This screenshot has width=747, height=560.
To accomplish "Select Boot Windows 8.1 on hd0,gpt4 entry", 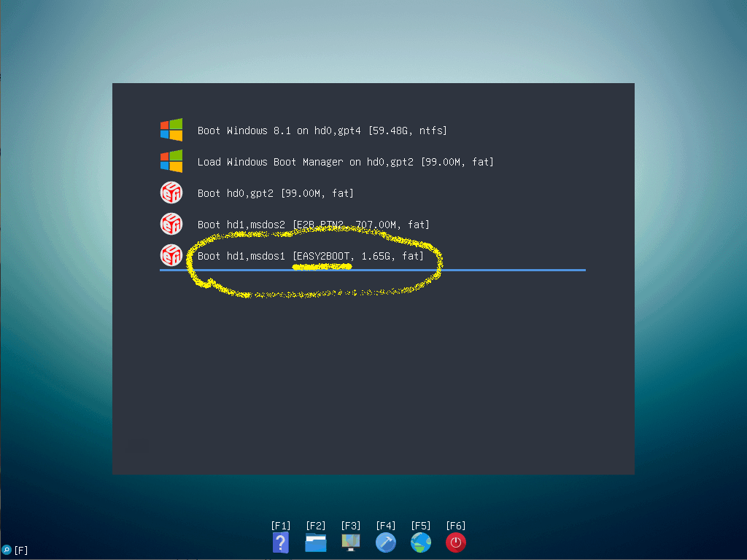I will (373, 130).
